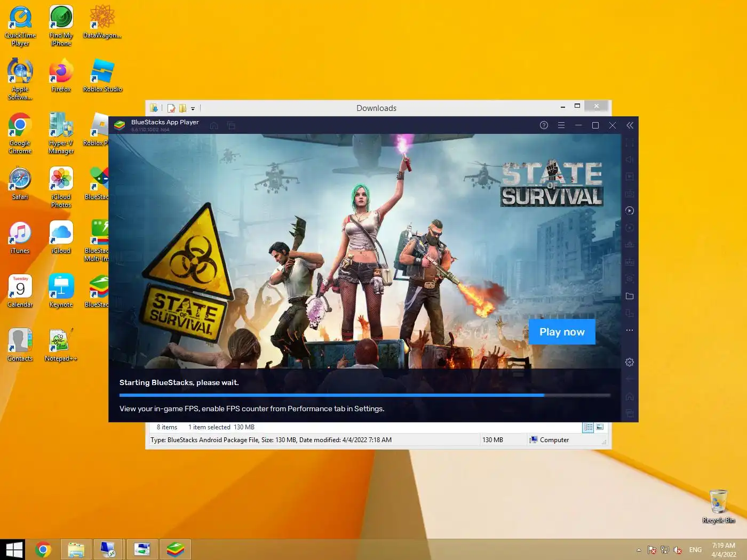Viewport: 747px width, 560px height.
Task: Open the BlueStacks hamburger menu
Action: click(x=561, y=125)
